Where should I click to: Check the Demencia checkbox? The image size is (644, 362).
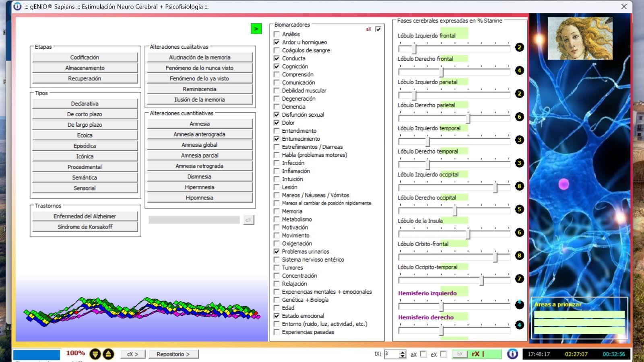277,107
